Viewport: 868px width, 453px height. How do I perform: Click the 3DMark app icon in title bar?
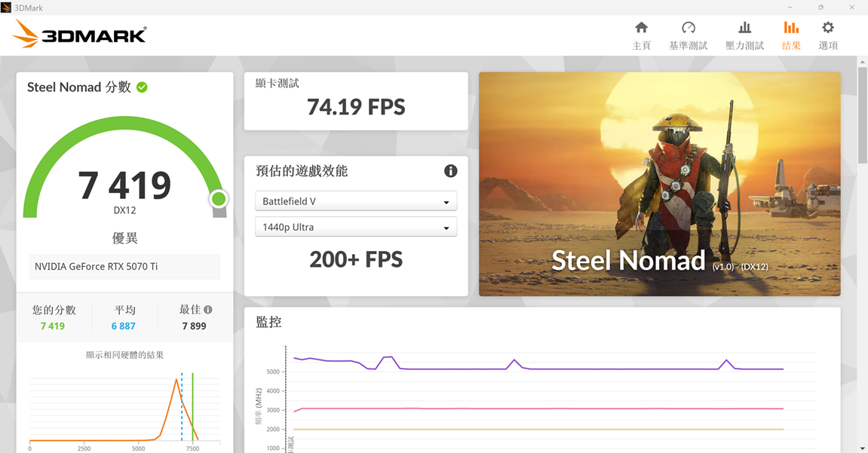6,8
